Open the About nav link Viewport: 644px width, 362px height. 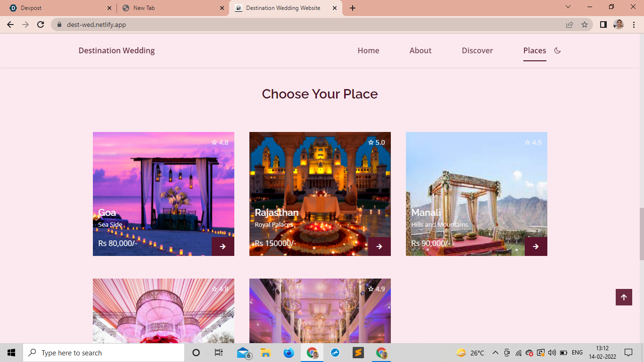coord(421,50)
